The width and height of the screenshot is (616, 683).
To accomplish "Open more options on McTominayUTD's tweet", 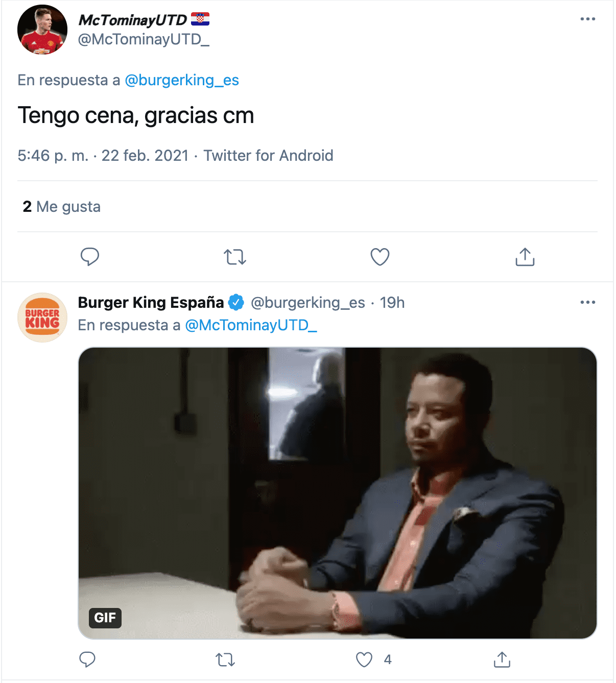I will [588, 18].
